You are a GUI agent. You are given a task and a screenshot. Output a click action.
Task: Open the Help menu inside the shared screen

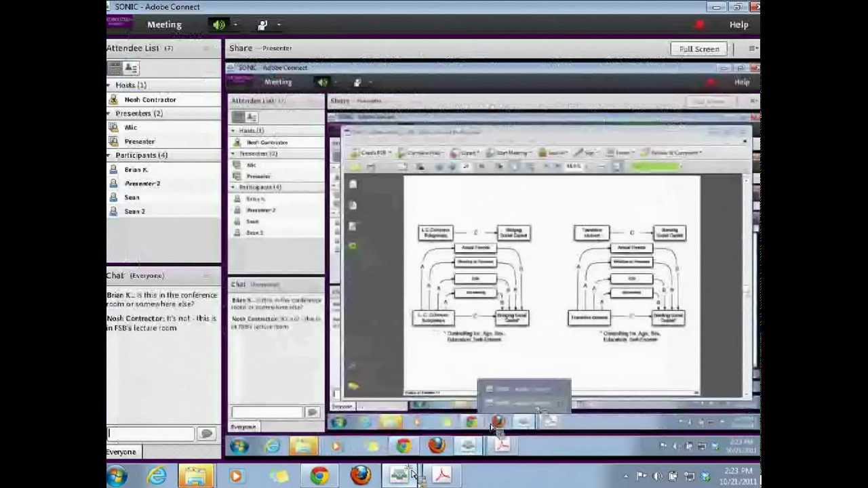click(742, 82)
